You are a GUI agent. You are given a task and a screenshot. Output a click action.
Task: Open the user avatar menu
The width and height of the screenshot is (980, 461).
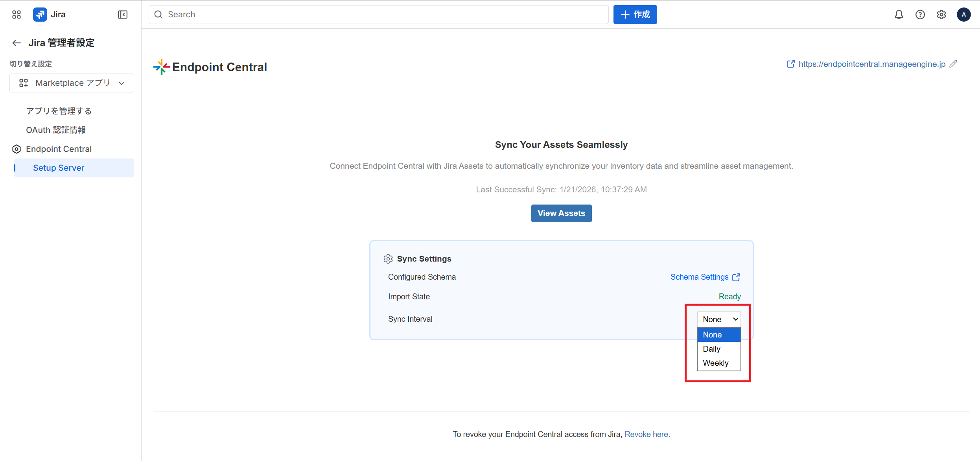pos(963,15)
